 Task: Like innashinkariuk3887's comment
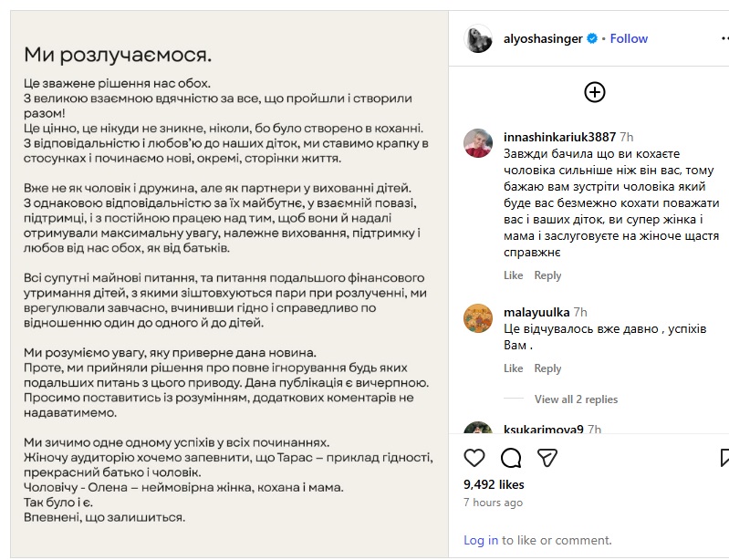(x=514, y=275)
